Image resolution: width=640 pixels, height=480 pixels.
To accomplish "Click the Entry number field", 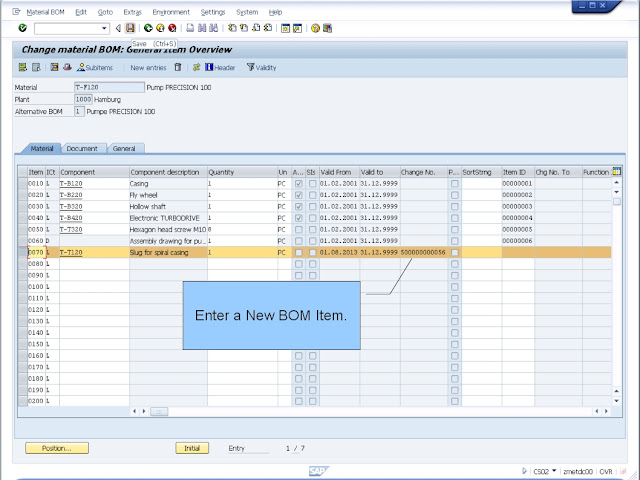I will point(249,448).
